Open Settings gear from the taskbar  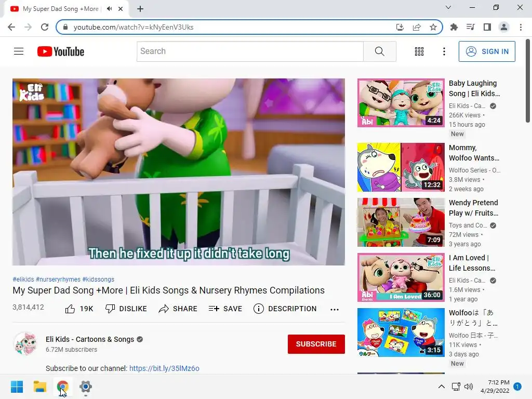click(x=86, y=387)
